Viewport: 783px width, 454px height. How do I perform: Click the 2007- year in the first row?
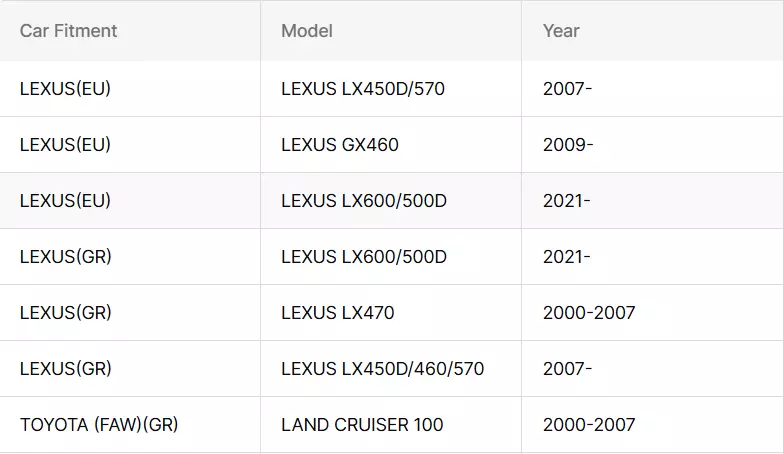point(567,89)
